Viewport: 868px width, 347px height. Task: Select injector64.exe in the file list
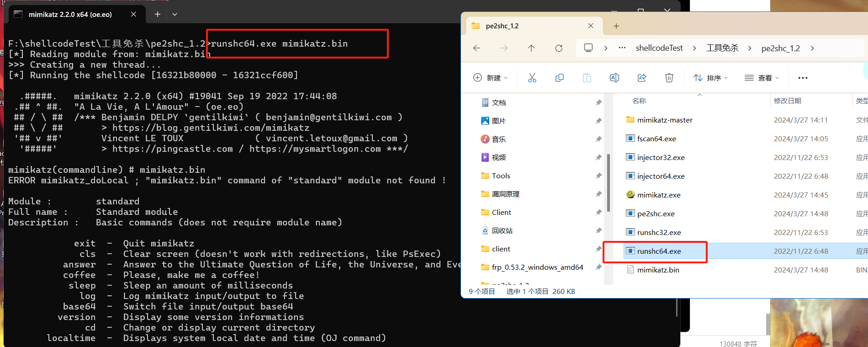click(x=661, y=176)
